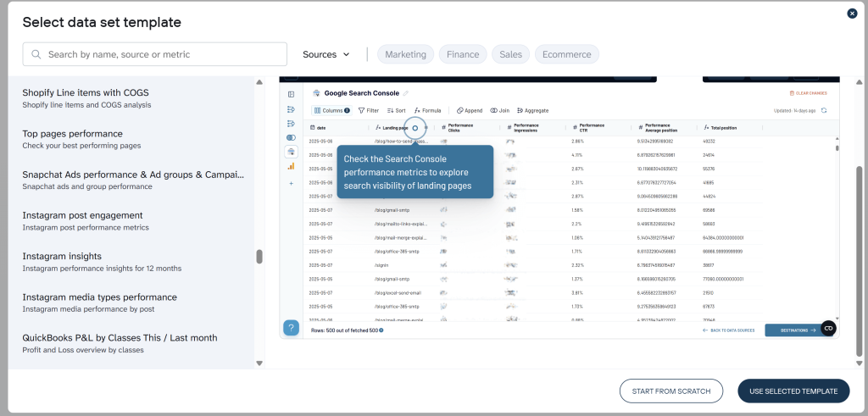Click the refresh icon beside Updated timestamp

[x=823, y=110]
